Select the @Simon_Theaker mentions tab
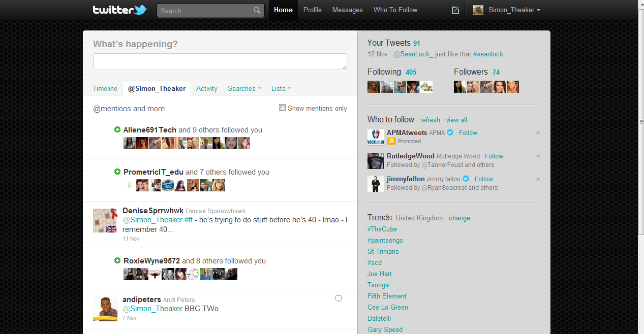Screen dimensions: 644x334 (157, 88)
